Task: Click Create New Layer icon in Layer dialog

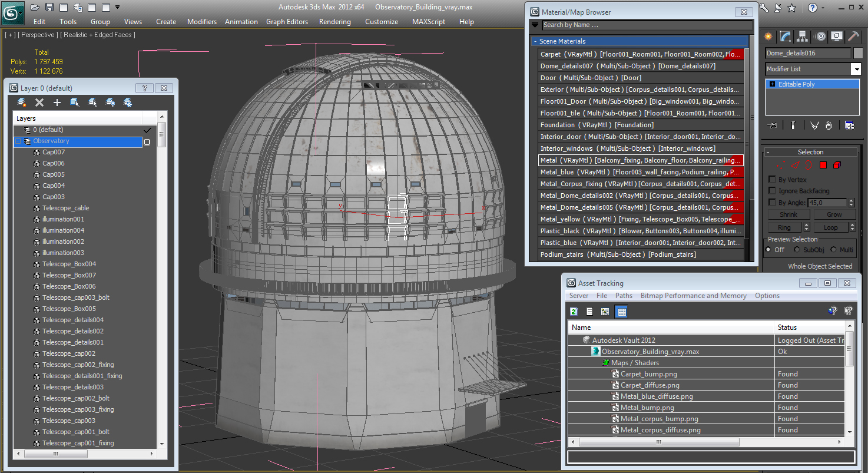Action: click(22, 102)
